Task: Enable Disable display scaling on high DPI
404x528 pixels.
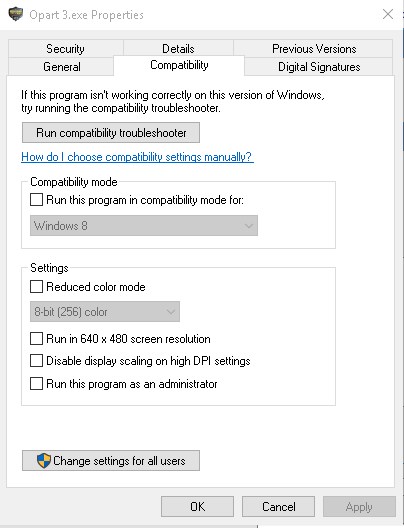Action: click(x=36, y=361)
